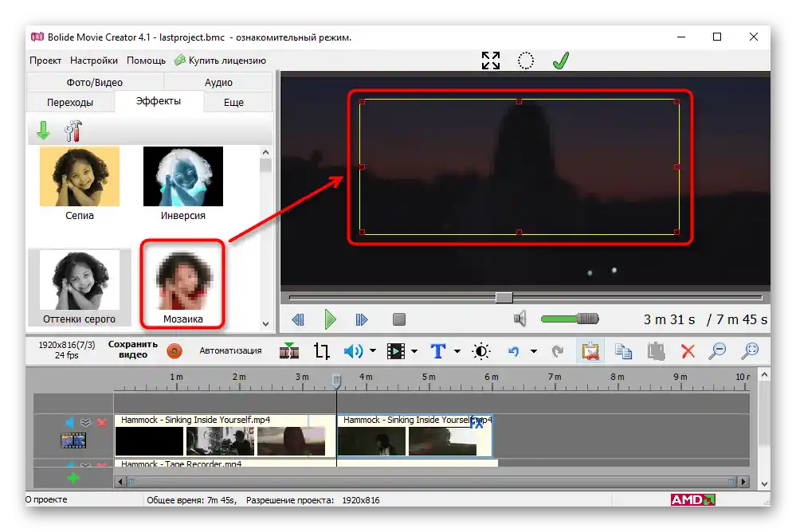Open the Настройки menu

[94, 61]
